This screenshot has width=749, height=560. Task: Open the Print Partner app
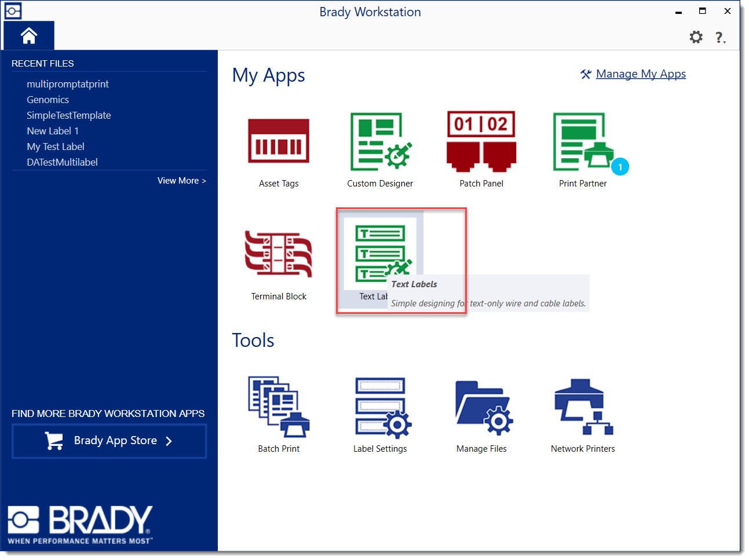pos(582,141)
